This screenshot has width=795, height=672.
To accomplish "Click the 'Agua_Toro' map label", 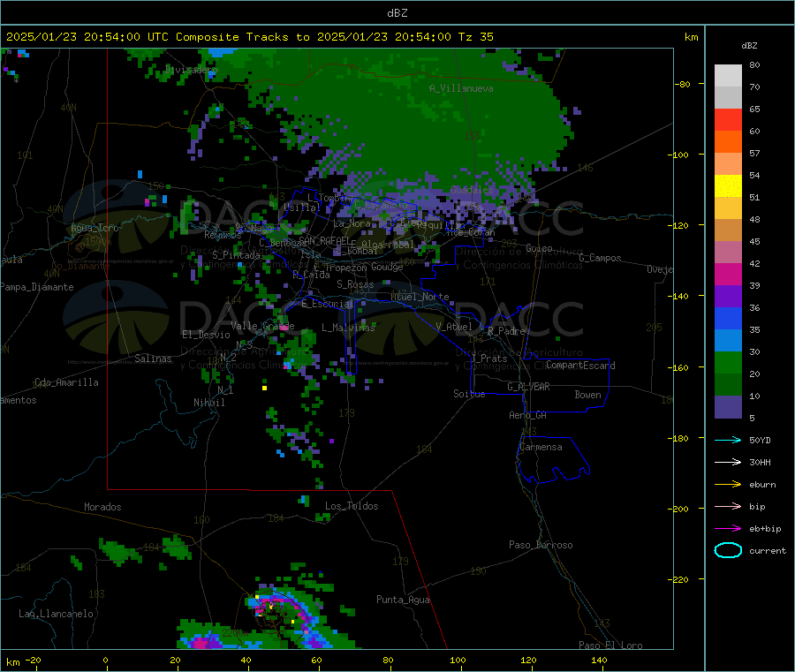I will (x=95, y=228).
